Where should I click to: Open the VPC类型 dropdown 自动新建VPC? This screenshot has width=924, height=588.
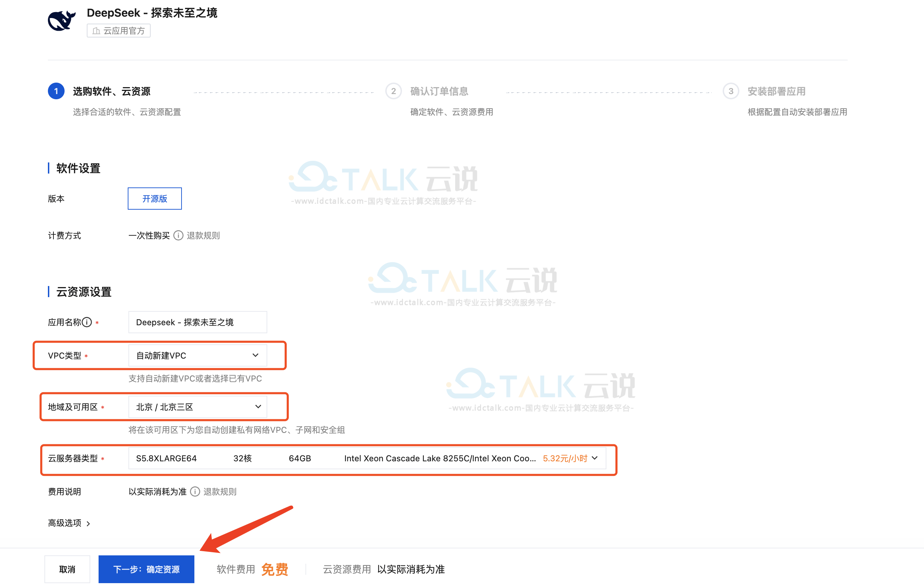tap(198, 355)
